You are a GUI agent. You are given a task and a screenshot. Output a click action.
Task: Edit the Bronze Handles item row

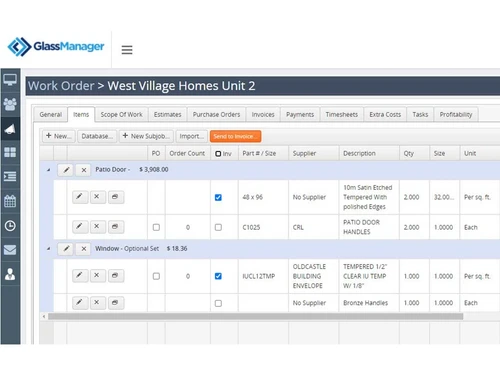tap(80, 303)
